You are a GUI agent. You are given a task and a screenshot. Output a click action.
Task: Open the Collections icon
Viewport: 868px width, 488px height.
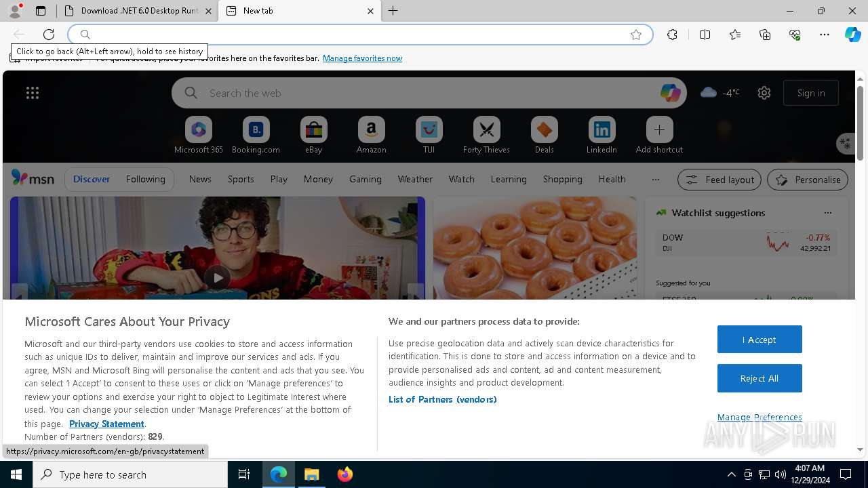[765, 35]
